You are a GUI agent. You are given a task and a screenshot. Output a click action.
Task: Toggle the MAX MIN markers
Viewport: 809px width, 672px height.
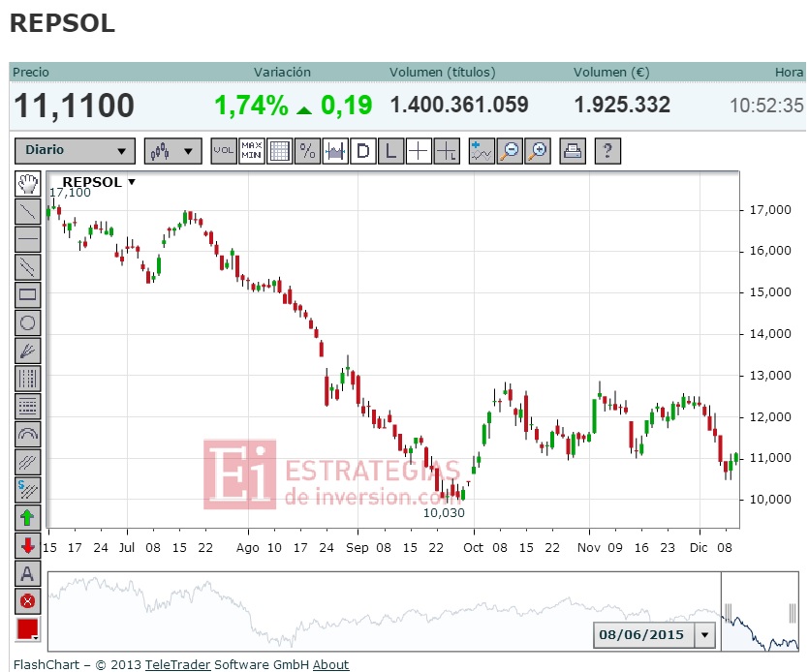click(x=251, y=151)
